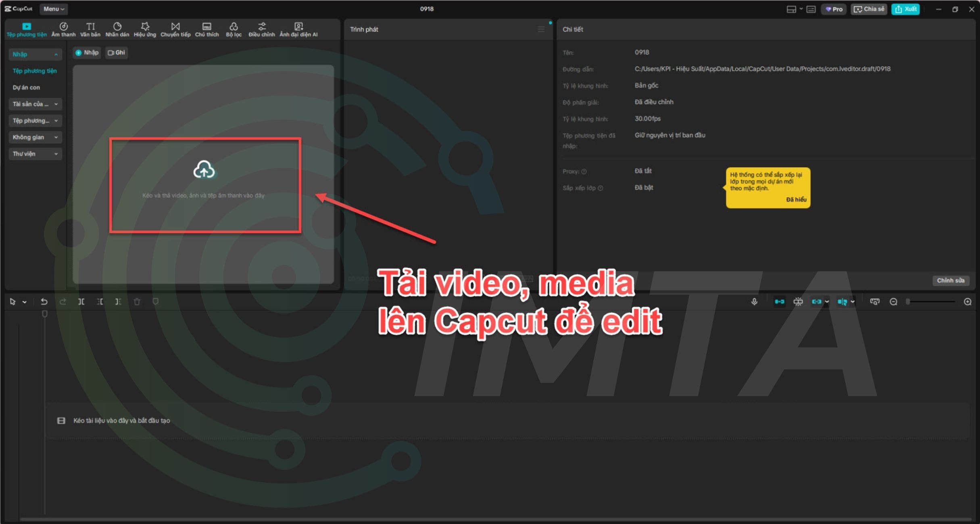Enable the voiceover microphone recording

(x=754, y=301)
